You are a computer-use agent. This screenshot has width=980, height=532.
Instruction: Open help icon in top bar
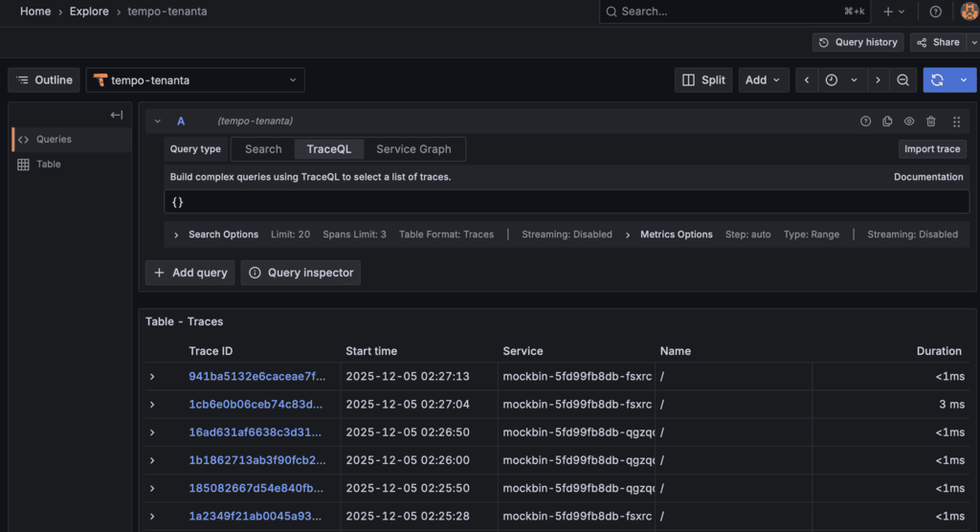click(x=935, y=11)
